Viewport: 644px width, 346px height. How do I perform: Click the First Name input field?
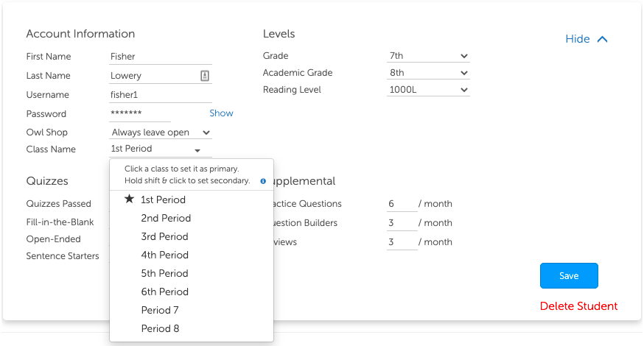pyautogui.click(x=160, y=57)
